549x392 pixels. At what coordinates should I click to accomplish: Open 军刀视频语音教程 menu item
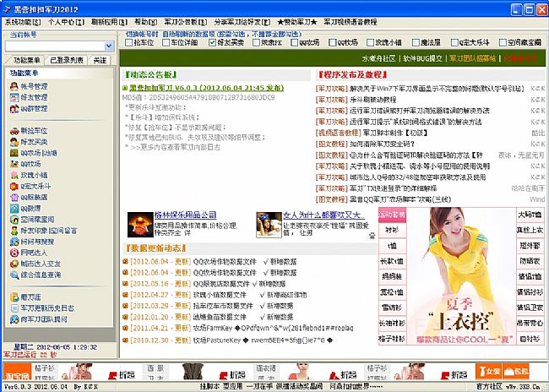pos(351,22)
